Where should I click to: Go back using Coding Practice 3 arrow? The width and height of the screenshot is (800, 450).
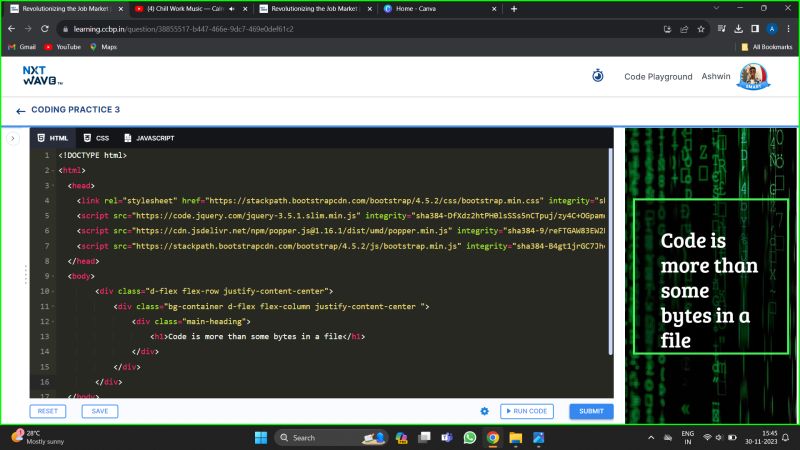coord(20,110)
